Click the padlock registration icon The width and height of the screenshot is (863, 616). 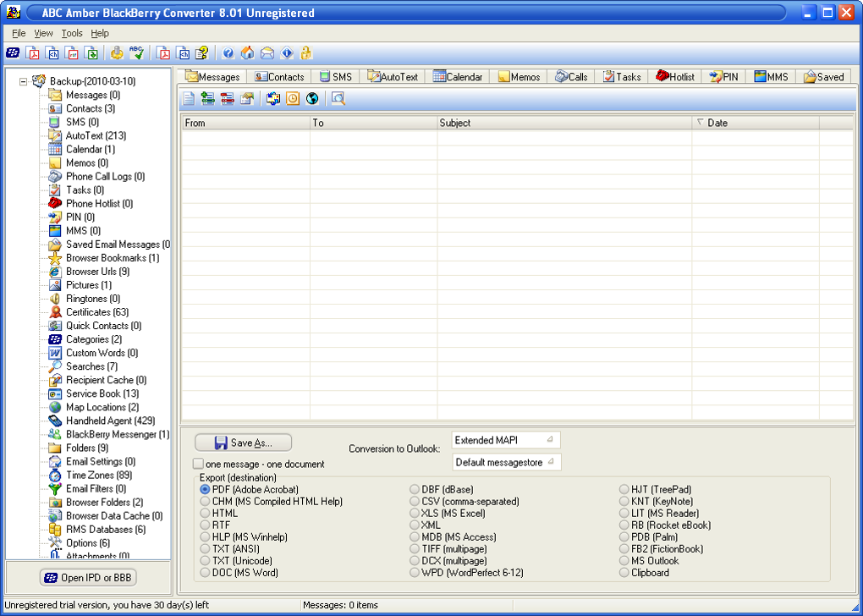[x=306, y=53]
